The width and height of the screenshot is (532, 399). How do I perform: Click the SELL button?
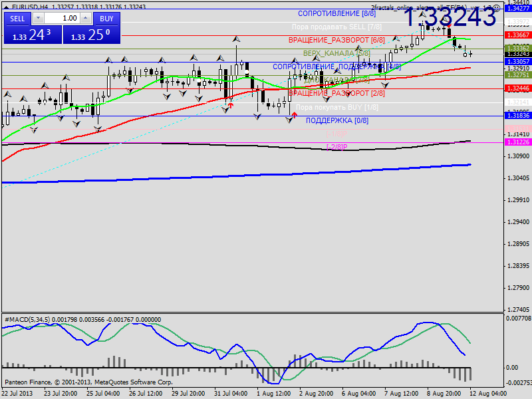tap(18, 19)
